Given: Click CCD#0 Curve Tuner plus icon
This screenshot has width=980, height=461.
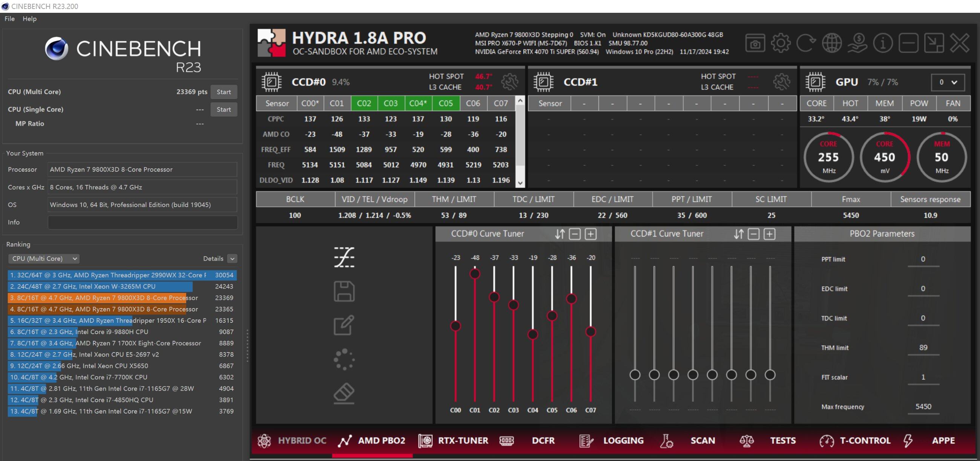Looking at the screenshot, I should 590,234.
